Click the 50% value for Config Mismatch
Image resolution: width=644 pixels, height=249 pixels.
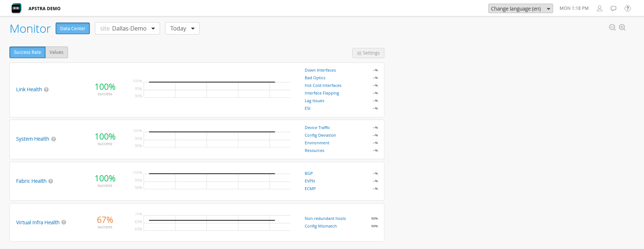coord(375,226)
